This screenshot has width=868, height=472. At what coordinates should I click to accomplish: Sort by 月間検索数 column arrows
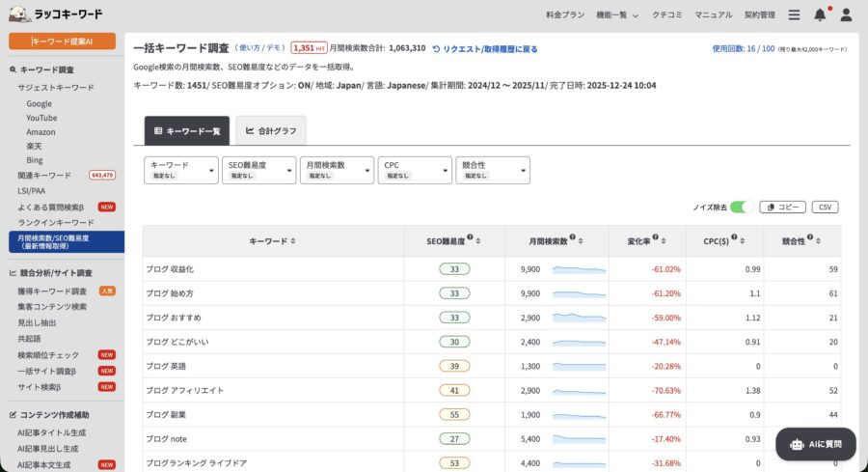coord(581,241)
